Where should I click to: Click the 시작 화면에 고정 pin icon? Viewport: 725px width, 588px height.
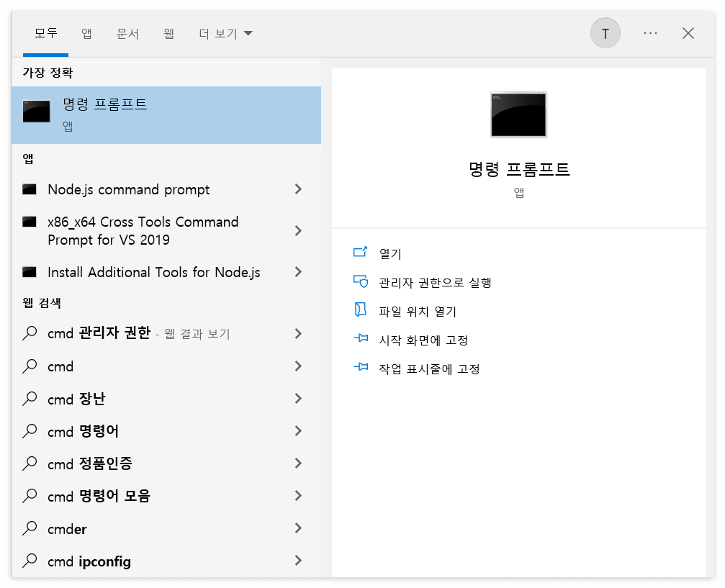[x=361, y=338]
